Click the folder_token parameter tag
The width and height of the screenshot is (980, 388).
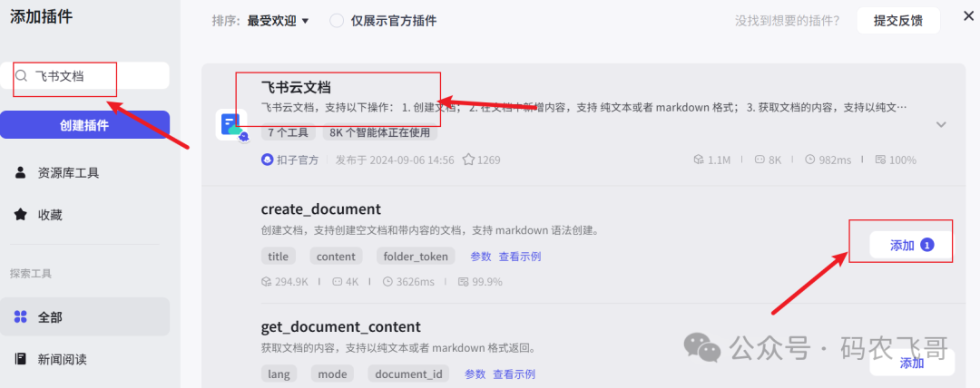pos(416,257)
